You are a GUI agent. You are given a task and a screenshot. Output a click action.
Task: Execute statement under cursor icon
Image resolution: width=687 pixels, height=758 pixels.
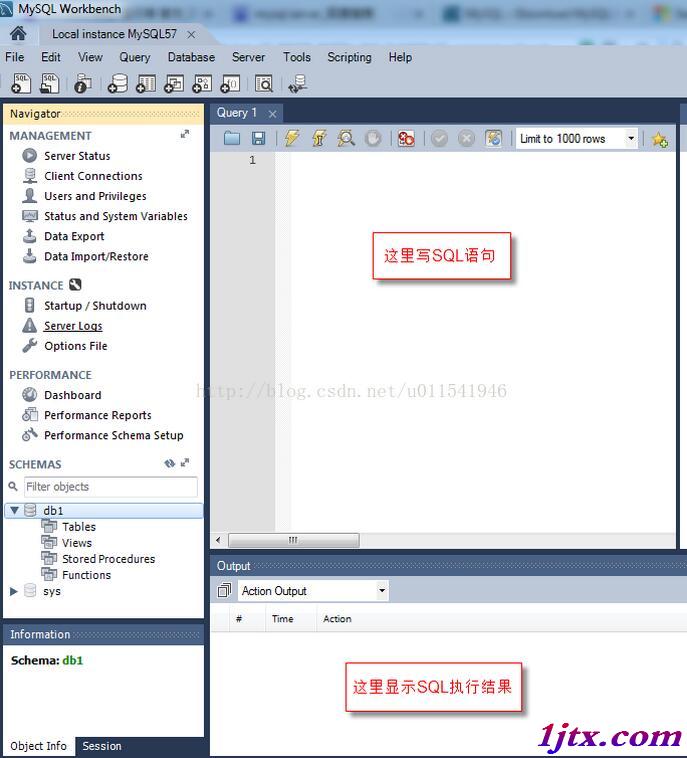pos(319,138)
